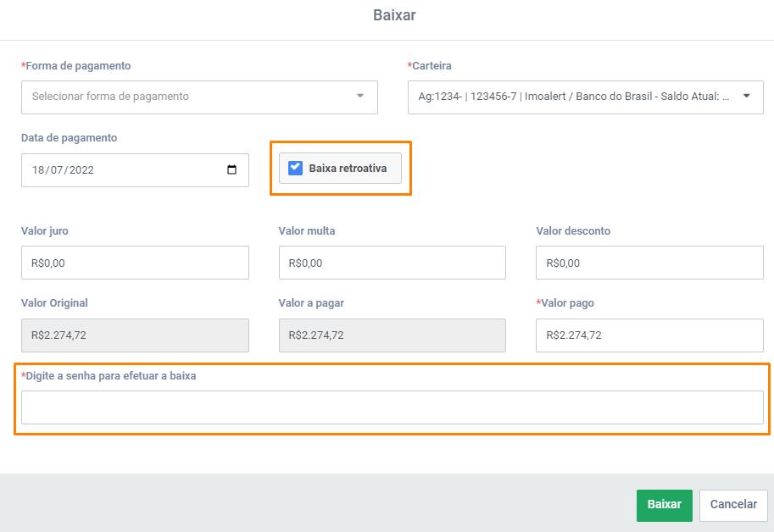Click the greyed Valor Original field

click(x=135, y=335)
